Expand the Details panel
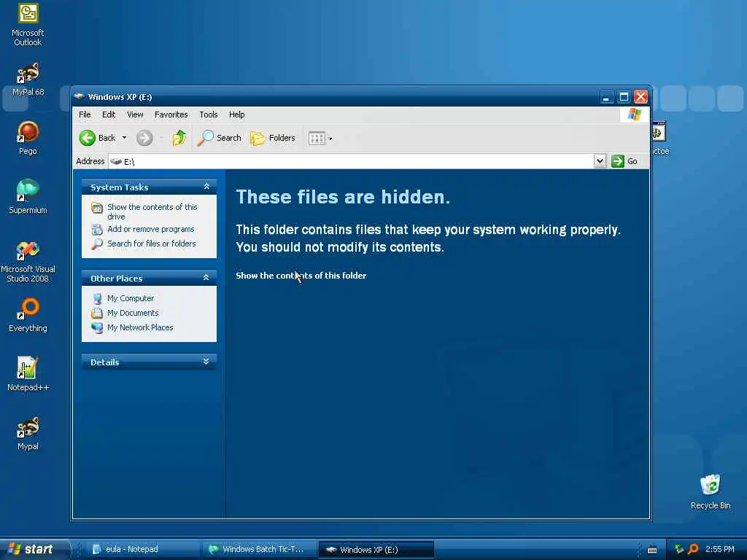Viewport: 747px width, 560px height. pyautogui.click(x=206, y=362)
